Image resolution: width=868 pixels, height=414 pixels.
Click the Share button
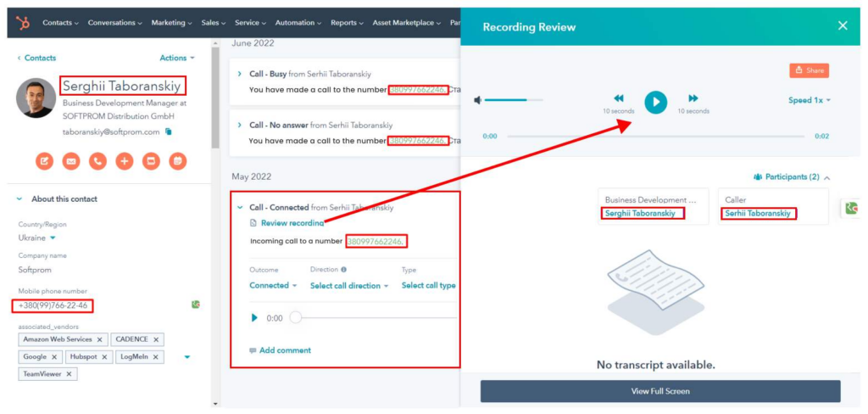809,70
